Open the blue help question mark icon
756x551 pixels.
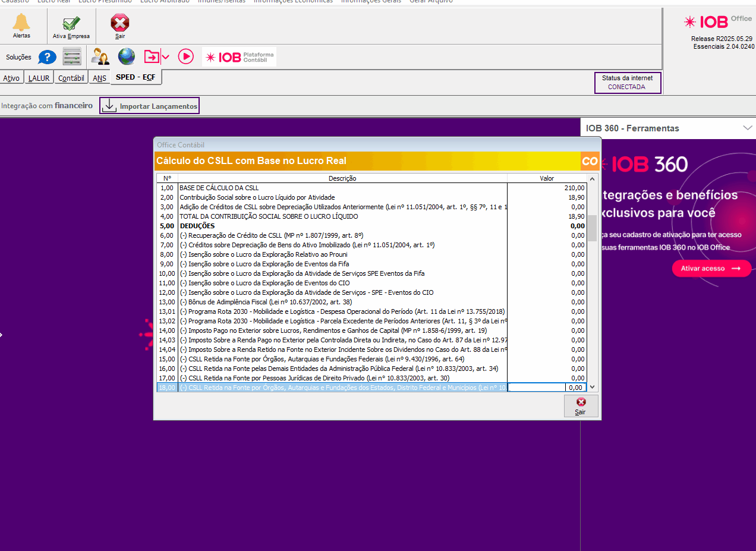click(x=47, y=57)
